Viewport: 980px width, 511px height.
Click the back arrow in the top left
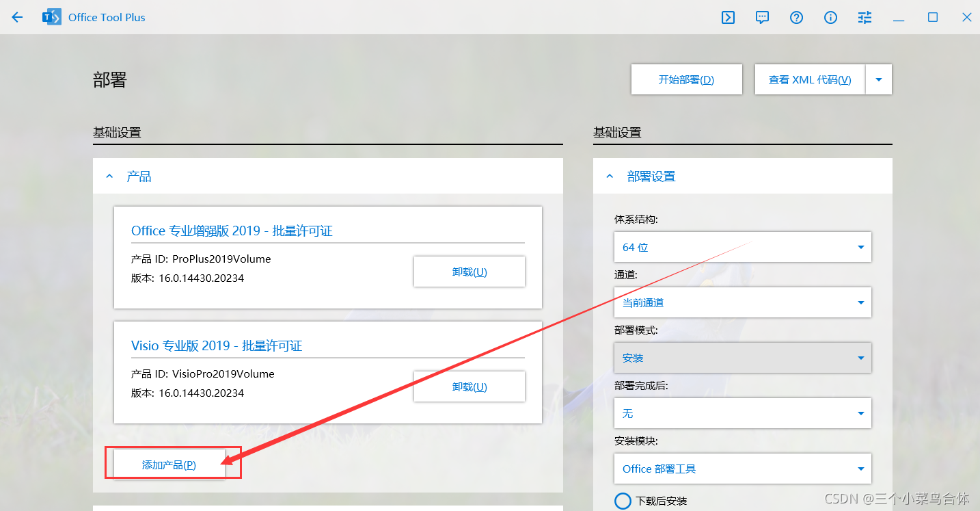(x=17, y=17)
